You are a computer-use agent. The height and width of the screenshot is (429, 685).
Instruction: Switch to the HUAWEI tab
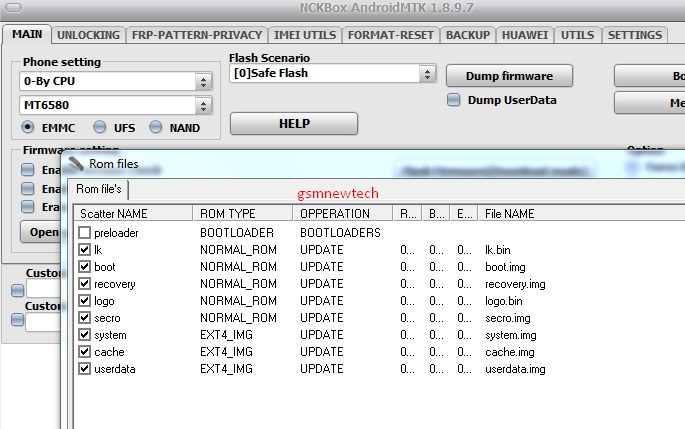pyautogui.click(x=525, y=35)
